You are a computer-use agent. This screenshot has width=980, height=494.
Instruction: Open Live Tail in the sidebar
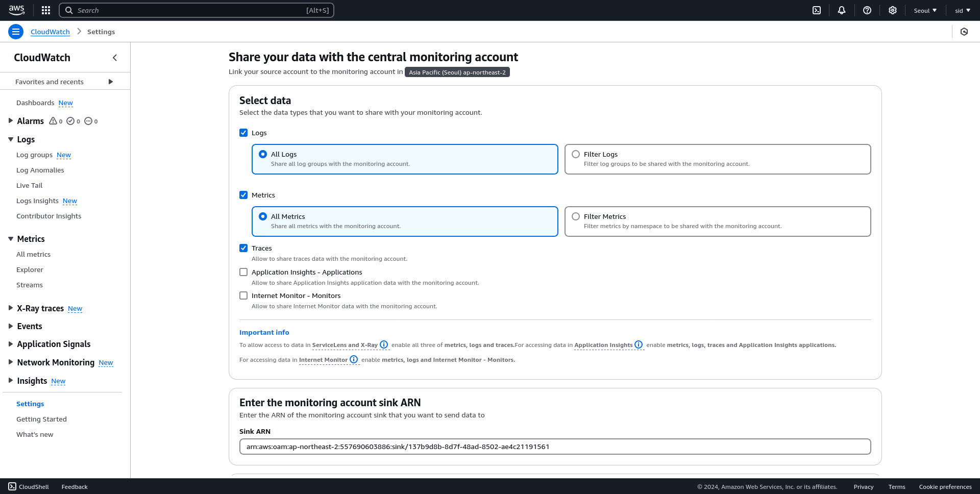coord(29,185)
